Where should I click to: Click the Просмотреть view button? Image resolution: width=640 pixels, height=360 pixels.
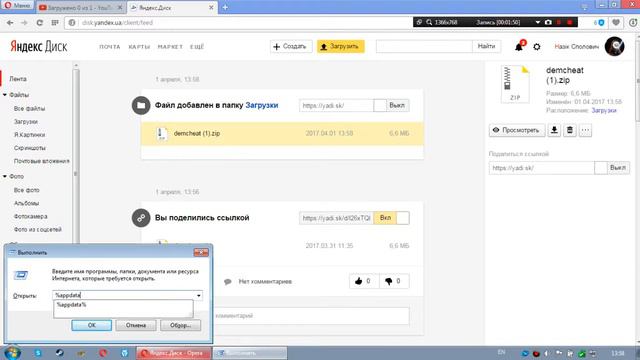(517, 130)
